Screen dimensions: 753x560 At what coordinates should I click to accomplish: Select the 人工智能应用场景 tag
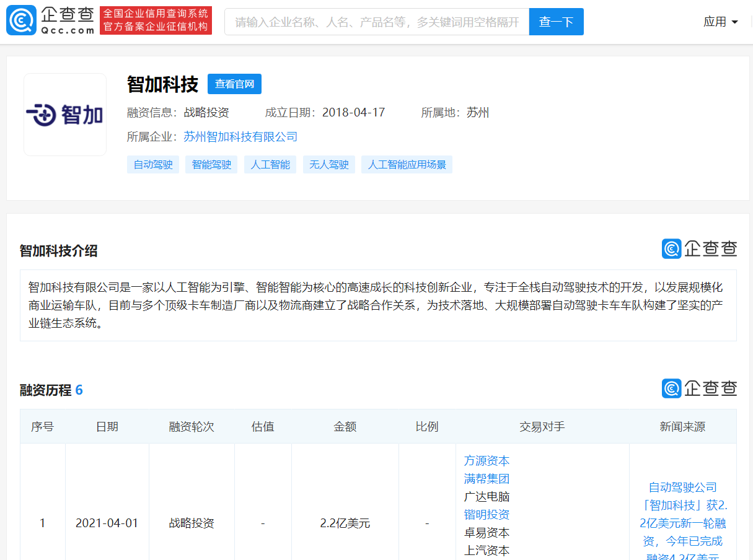(406, 164)
